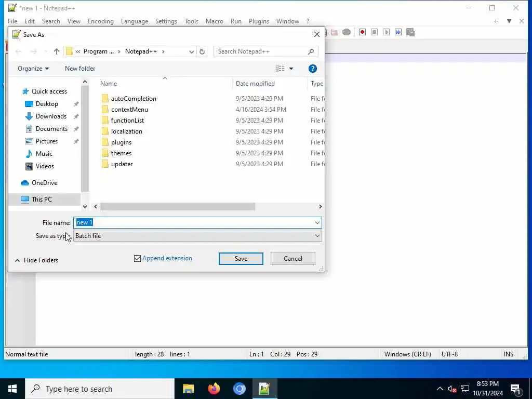The image size is (532, 399).
Task: Open address bar previous locations dropdown
Action: (x=191, y=51)
